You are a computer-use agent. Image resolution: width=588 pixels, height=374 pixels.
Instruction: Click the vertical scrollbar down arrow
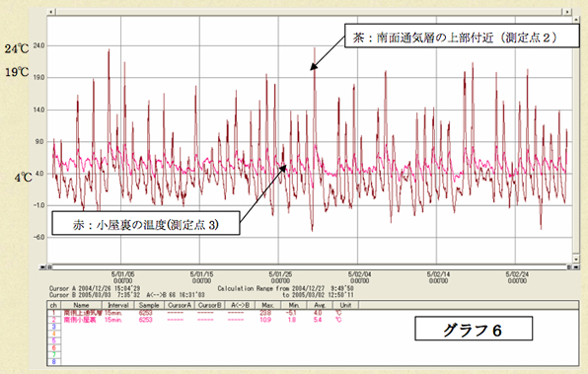[576, 259]
